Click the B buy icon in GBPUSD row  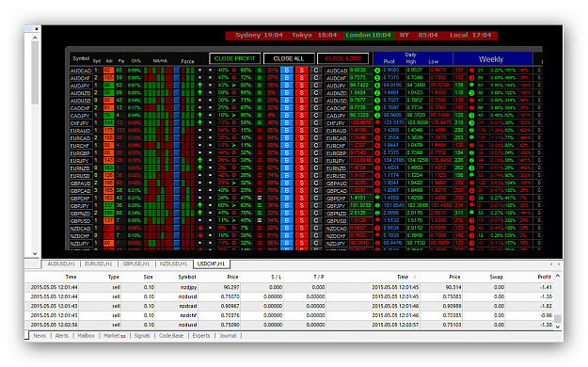pyautogui.click(x=287, y=220)
